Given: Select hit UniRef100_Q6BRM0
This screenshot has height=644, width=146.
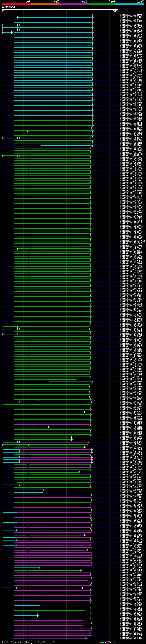Looking at the screenshot, I should [x=131, y=638].
